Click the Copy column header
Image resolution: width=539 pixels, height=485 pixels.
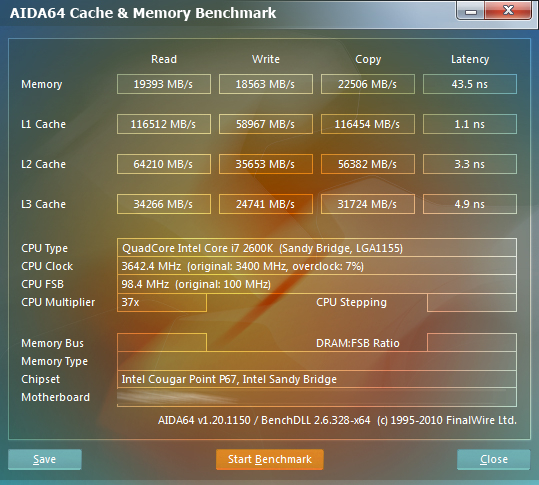(368, 60)
